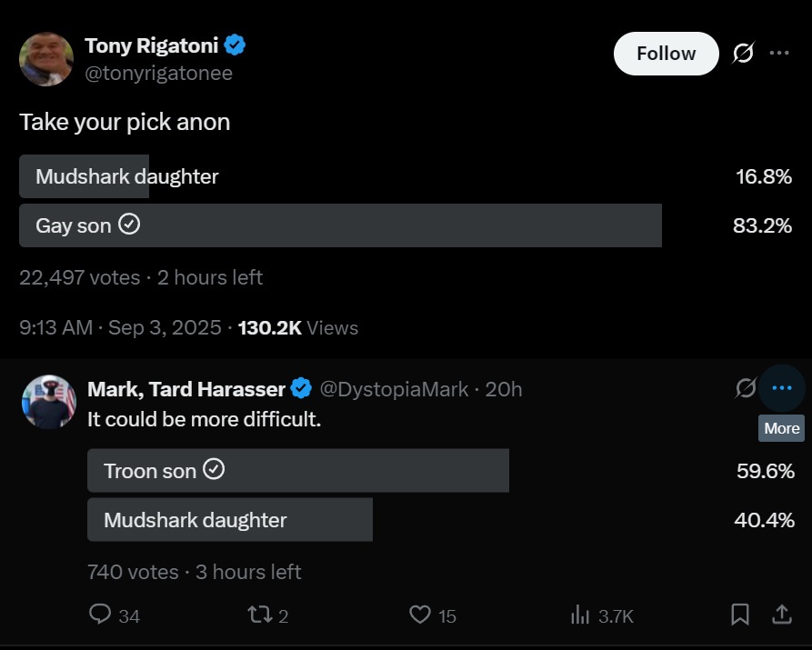Select the reply poll option showing 59.6%
Screen dimensions: 812x650
click(297, 471)
